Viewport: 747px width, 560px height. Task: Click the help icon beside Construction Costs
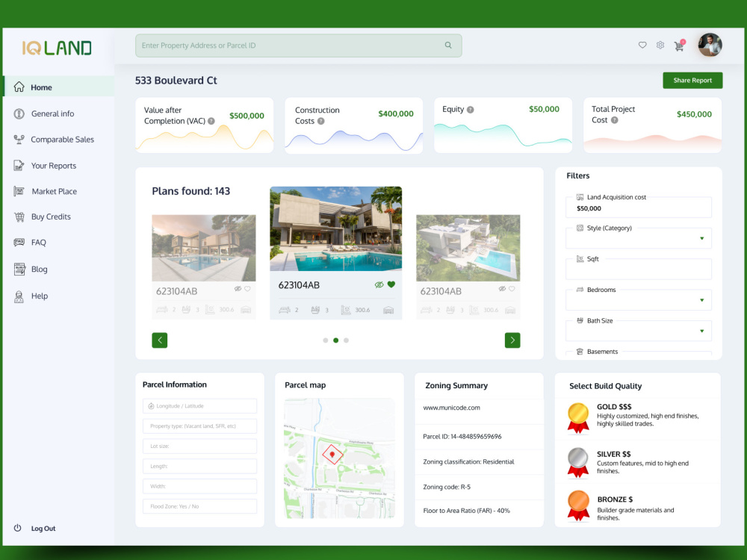point(321,122)
